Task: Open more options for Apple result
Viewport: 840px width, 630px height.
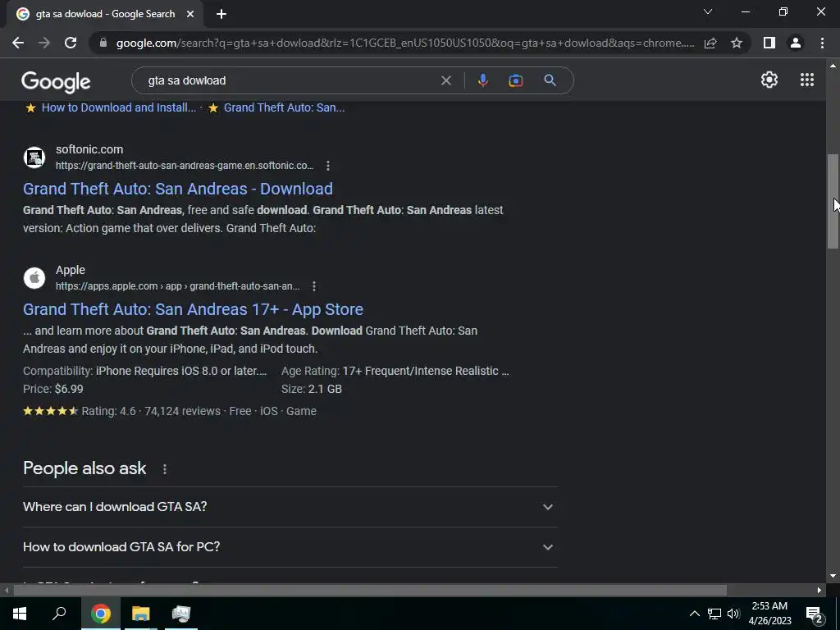Action: click(314, 286)
